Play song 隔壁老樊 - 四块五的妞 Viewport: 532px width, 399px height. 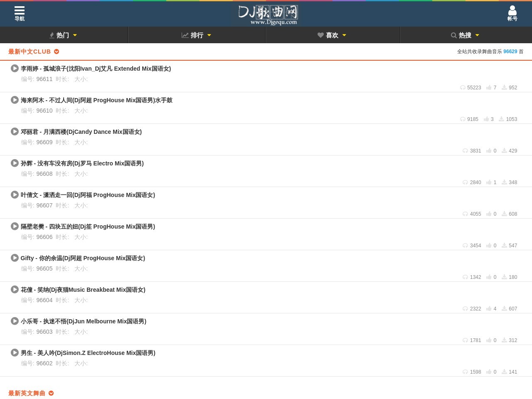(15, 226)
